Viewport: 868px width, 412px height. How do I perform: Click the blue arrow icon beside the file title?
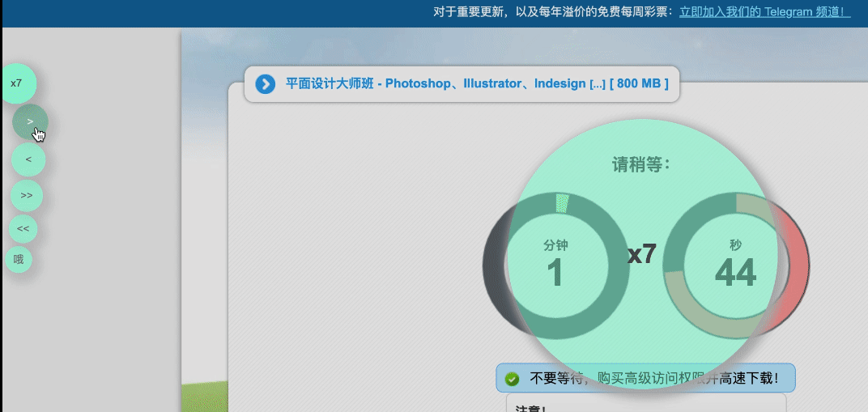(x=265, y=84)
